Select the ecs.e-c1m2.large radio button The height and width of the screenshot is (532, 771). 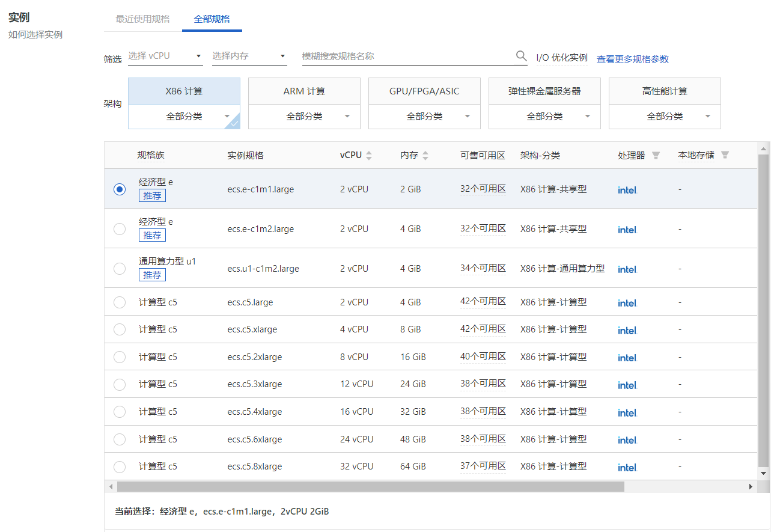click(120, 228)
